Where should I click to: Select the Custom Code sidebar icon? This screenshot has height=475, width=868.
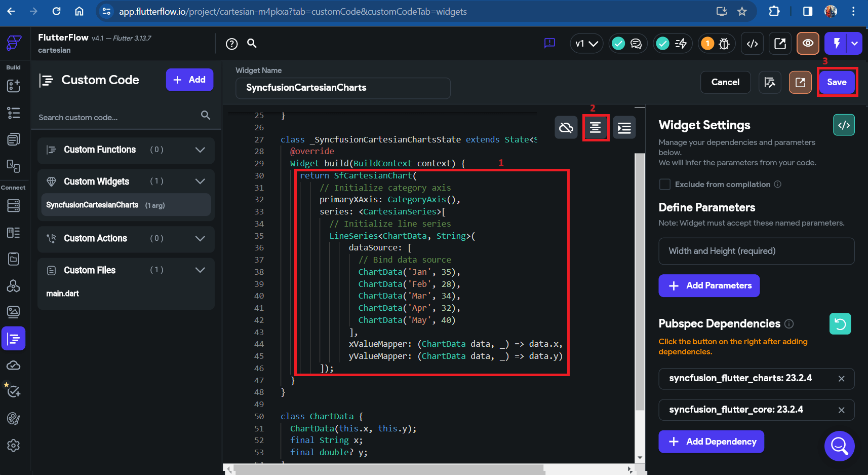[x=14, y=339]
